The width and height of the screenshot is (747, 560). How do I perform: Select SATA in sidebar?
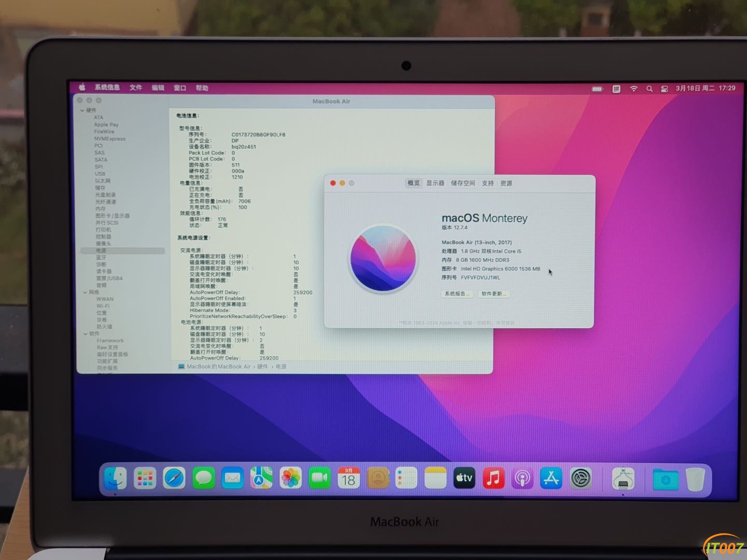(x=101, y=160)
